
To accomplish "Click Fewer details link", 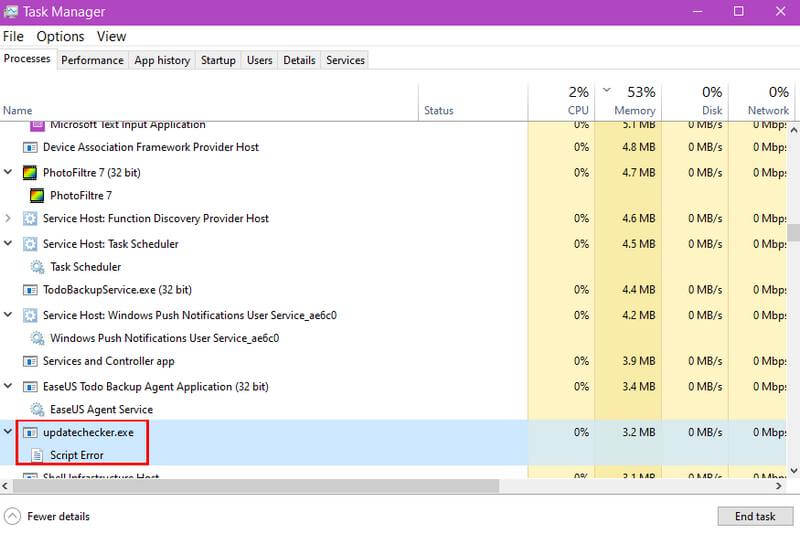I will [x=58, y=516].
